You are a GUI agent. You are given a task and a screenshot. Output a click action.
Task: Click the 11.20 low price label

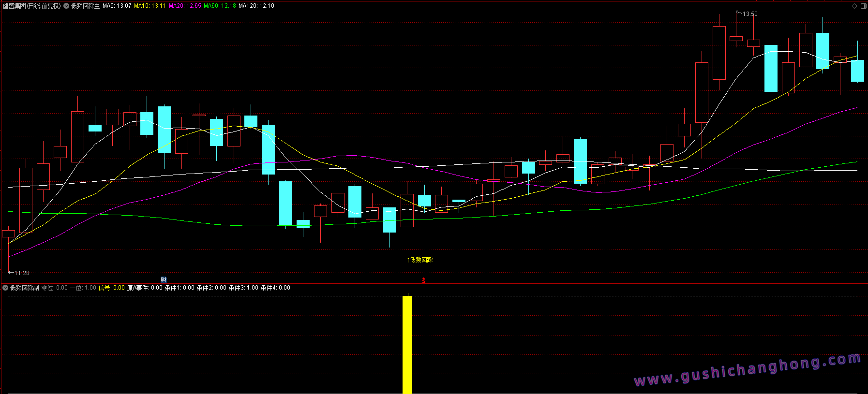click(22, 273)
